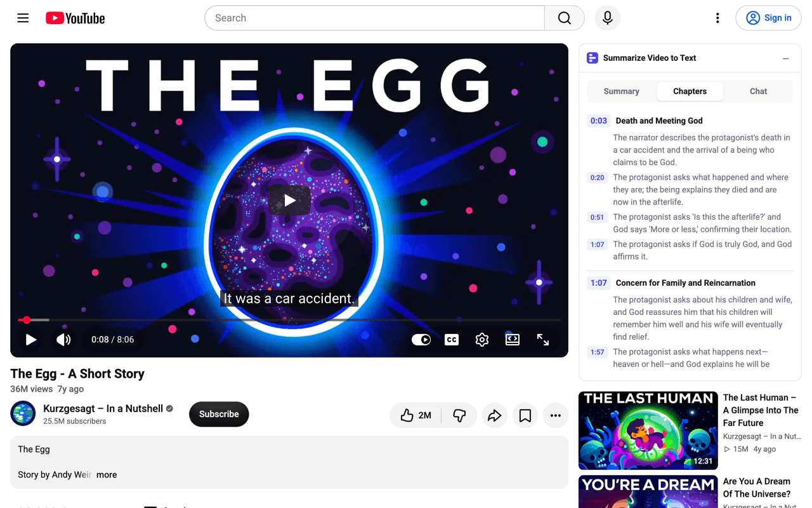This screenshot has width=812, height=508.
Task: Collapse the Summarize Video to Text panel
Action: pyautogui.click(x=785, y=58)
